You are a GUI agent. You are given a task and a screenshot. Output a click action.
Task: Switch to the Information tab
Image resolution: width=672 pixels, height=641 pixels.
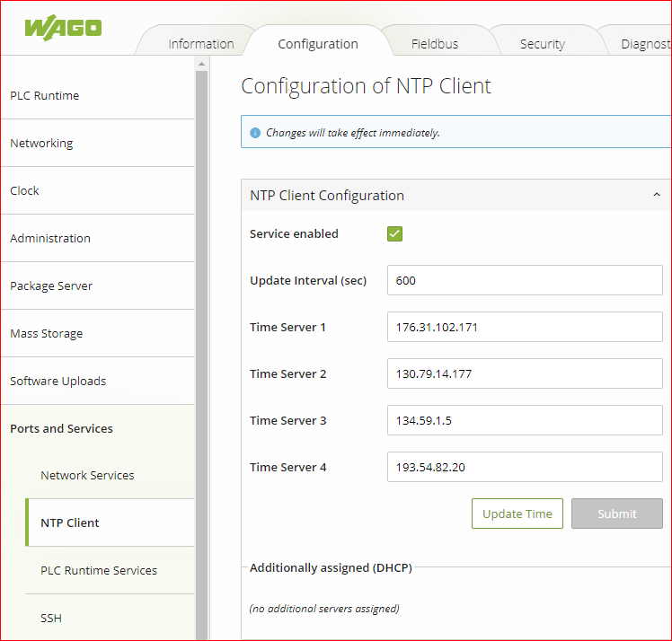coord(200,44)
